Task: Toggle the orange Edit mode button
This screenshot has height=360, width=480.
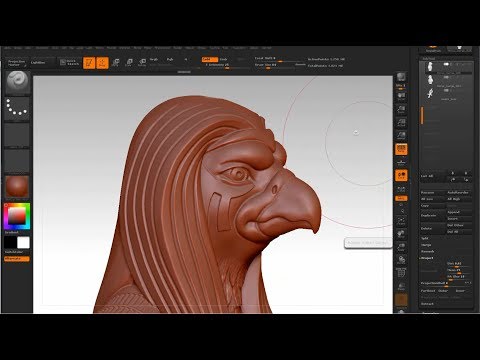Action: [x=89, y=63]
